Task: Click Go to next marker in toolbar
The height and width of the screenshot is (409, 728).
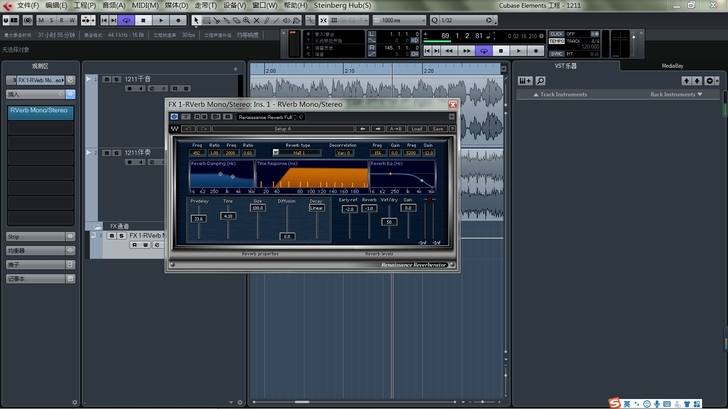Action: (113, 20)
